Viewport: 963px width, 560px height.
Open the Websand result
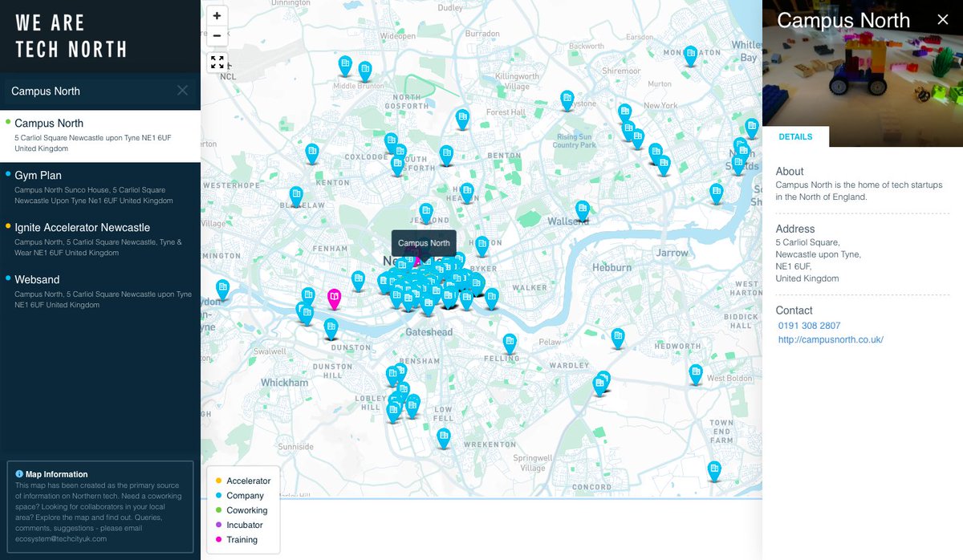(100, 292)
